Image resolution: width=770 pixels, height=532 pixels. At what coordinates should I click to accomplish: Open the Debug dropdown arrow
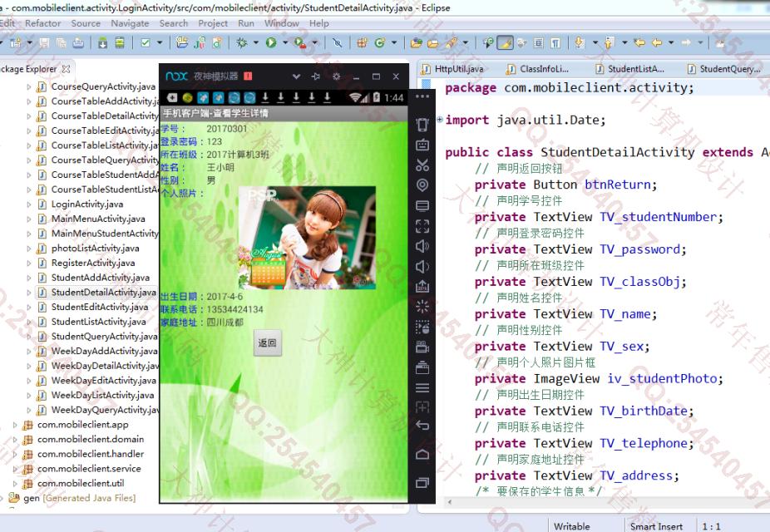click(256, 43)
